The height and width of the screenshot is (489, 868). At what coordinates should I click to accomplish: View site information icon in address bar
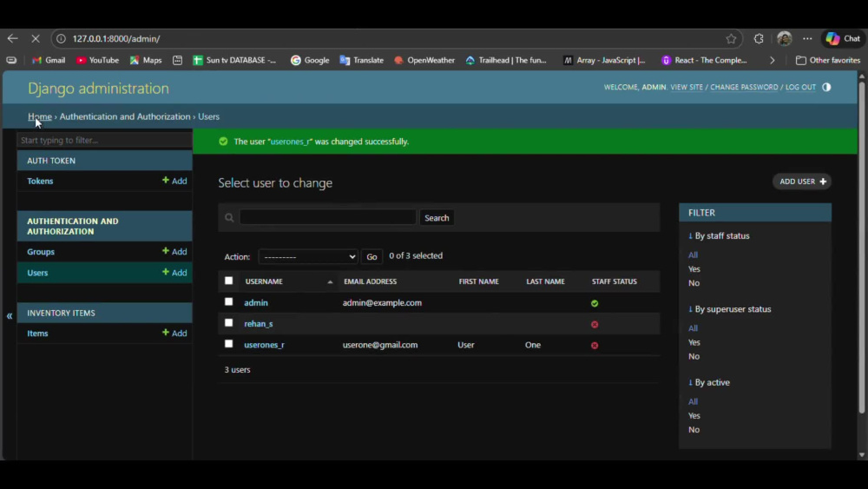pyautogui.click(x=61, y=39)
